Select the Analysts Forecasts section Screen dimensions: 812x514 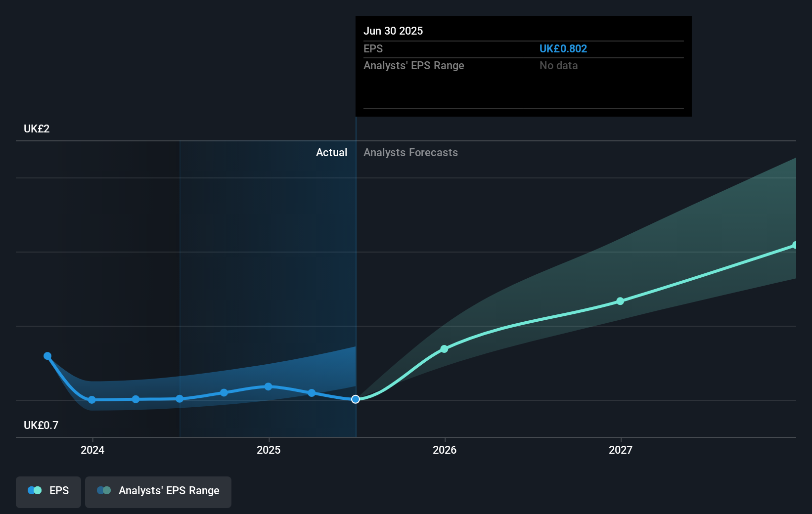410,153
